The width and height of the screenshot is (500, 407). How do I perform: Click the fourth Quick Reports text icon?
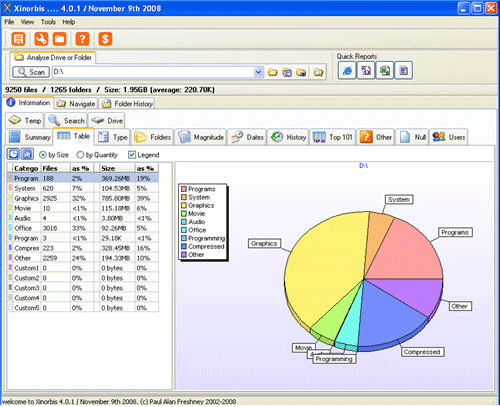coord(404,70)
